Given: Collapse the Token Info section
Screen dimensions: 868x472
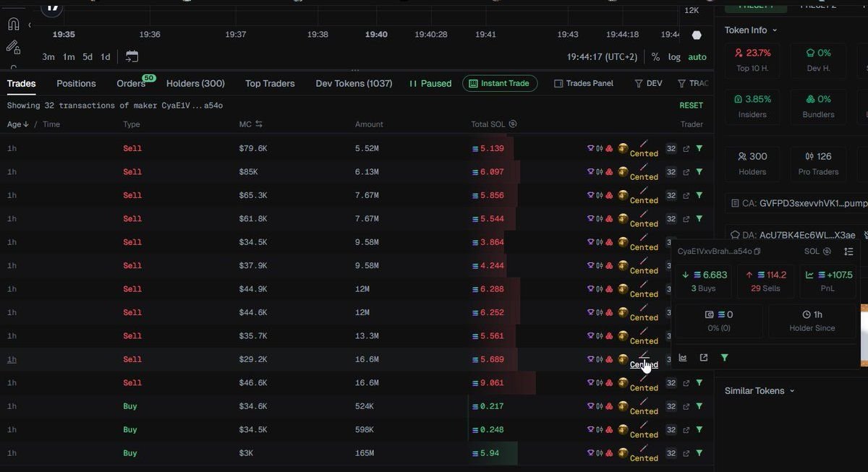Looking at the screenshot, I should (x=751, y=30).
